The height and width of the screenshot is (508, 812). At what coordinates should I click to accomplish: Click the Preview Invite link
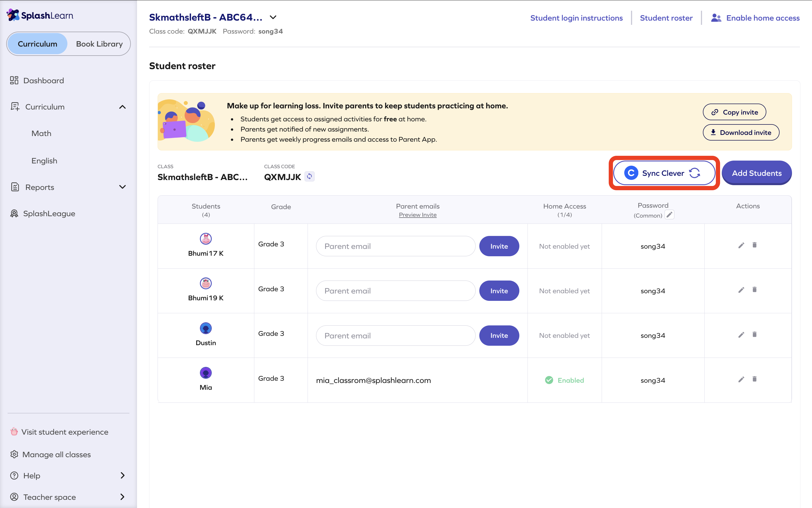pos(417,215)
